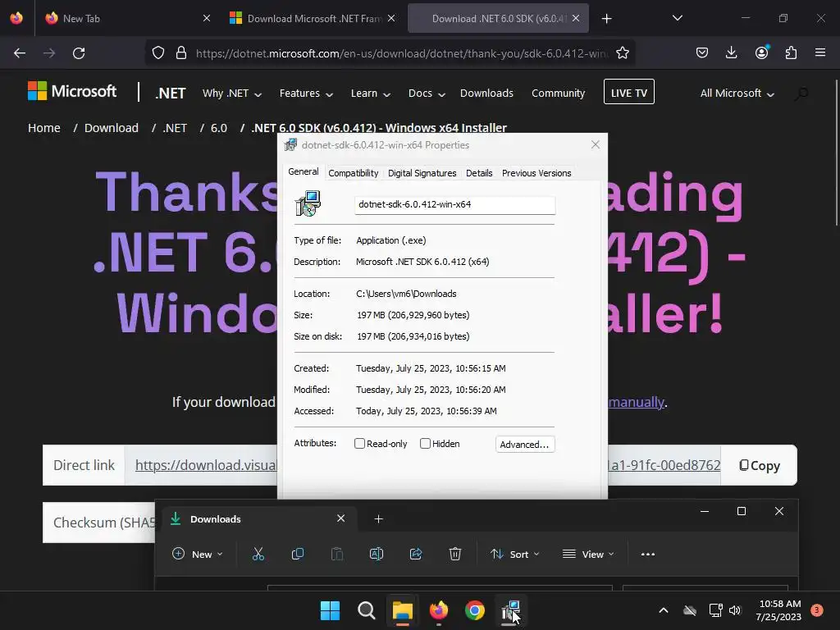Click the Download breadcrumb link
This screenshot has width=840, height=630.
112,128
